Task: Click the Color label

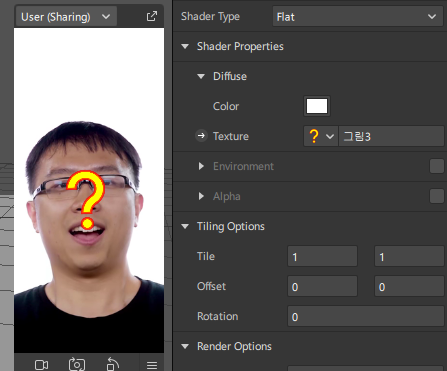Action: (226, 106)
